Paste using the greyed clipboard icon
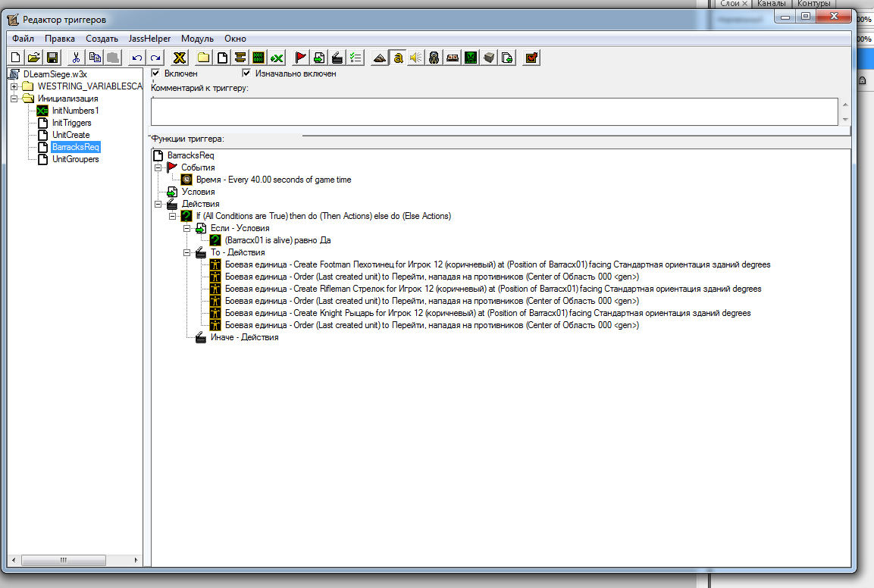Viewport: 874px width, 588px height. [x=113, y=58]
